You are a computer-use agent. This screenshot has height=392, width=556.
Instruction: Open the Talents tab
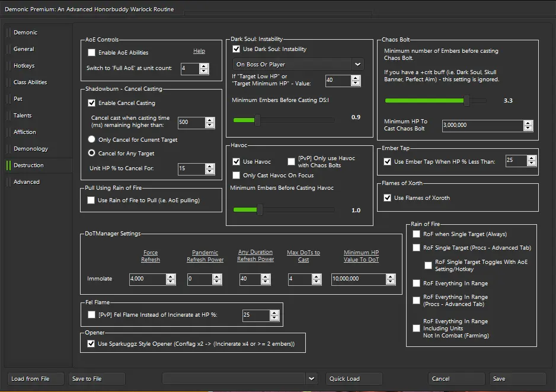point(23,115)
